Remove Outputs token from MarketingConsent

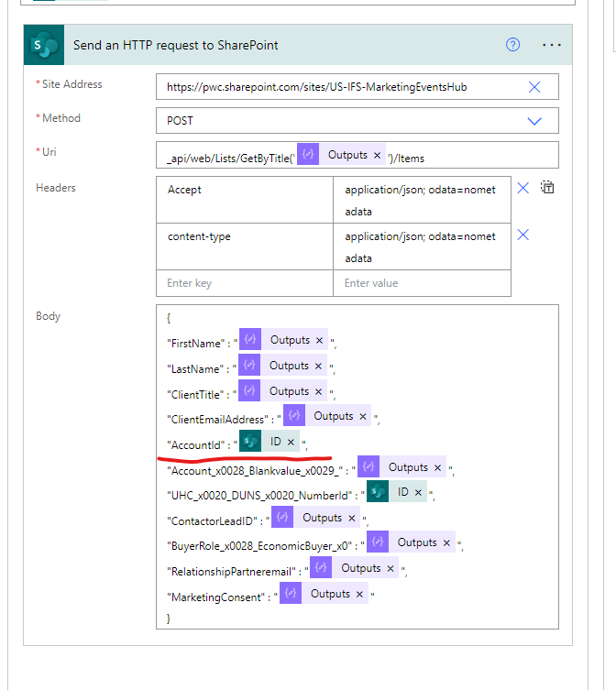click(x=359, y=594)
